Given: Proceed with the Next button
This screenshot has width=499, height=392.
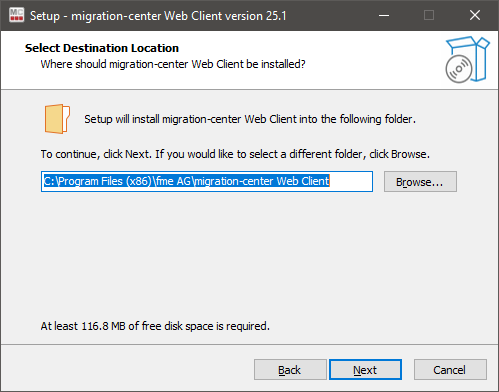Looking at the screenshot, I should pos(365,370).
